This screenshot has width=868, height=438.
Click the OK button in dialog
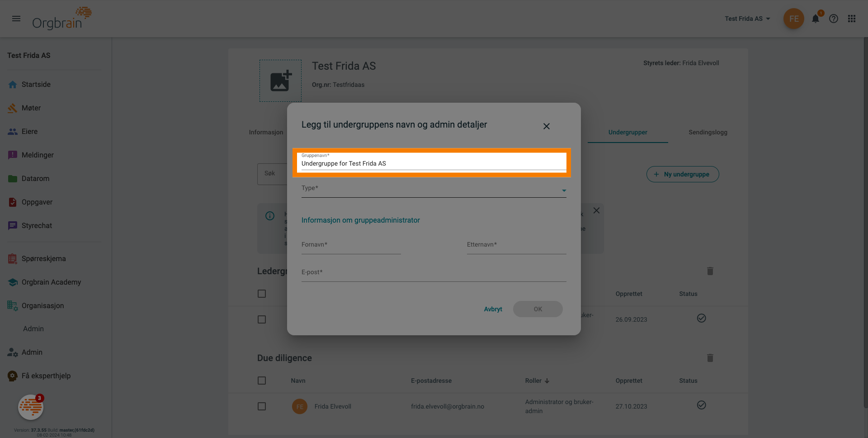coord(538,309)
